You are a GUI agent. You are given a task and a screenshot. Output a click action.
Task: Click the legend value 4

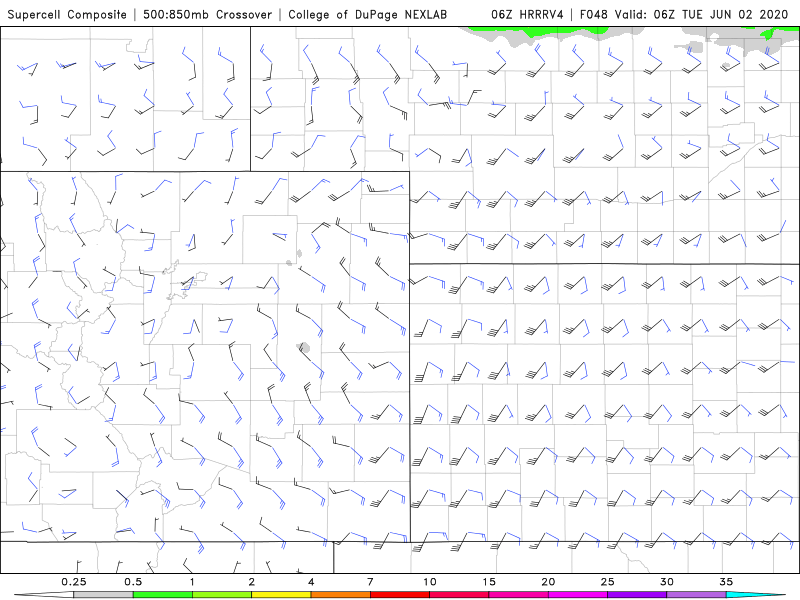click(x=311, y=582)
